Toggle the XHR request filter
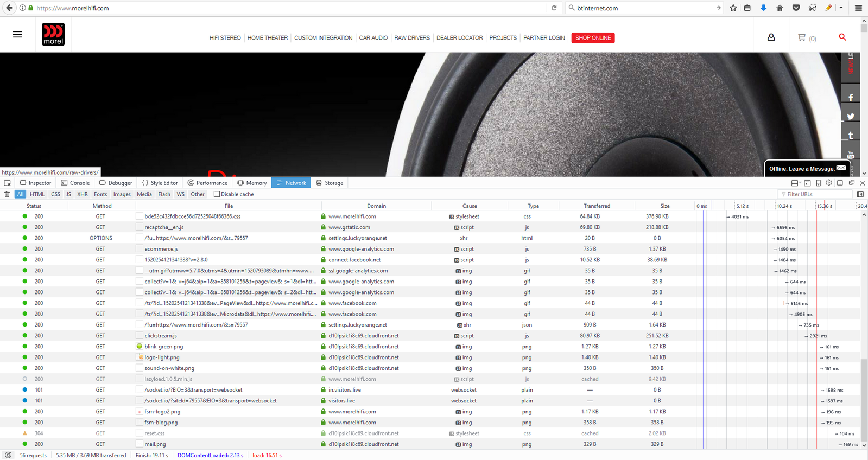The height and width of the screenshot is (460, 868). pyautogui.click(x=83, y=194)
